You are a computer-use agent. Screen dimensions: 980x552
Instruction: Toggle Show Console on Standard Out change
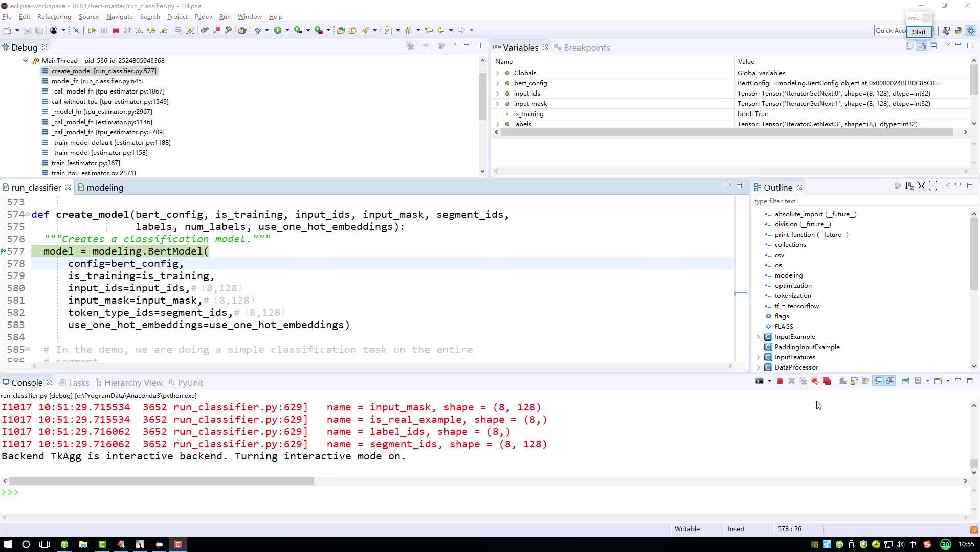[x=878, y=381]
